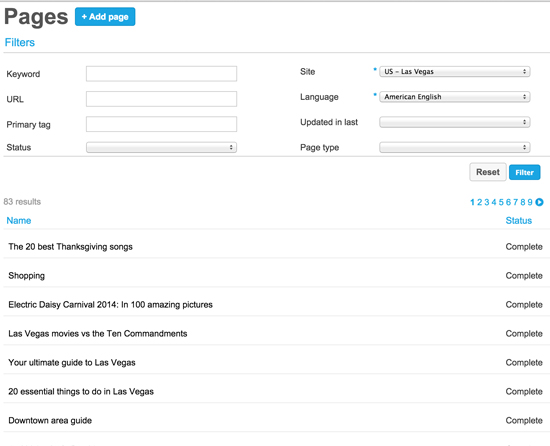The width and height of the screenshot is (550, 446).
Task: Click the Add page button
Action: coord(105,16)
